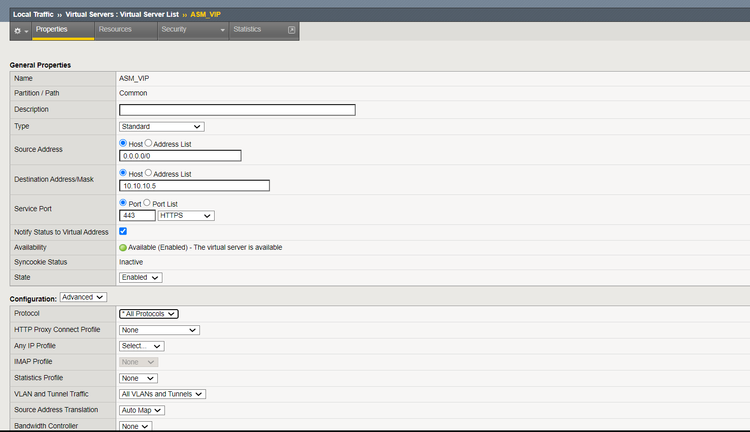Open the gear settings menu icon
The width and height of the screenshot is (750, 432).
click(x=21, y=31)
